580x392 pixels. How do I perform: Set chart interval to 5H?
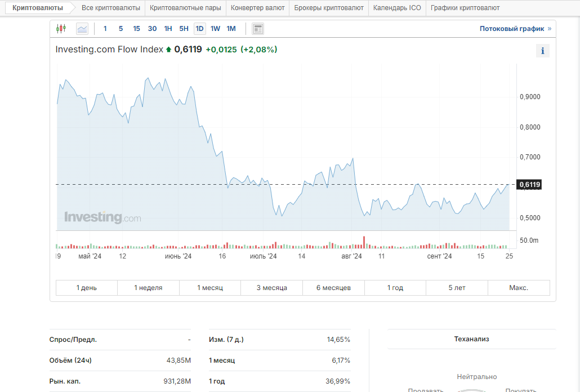click(184, 29)
